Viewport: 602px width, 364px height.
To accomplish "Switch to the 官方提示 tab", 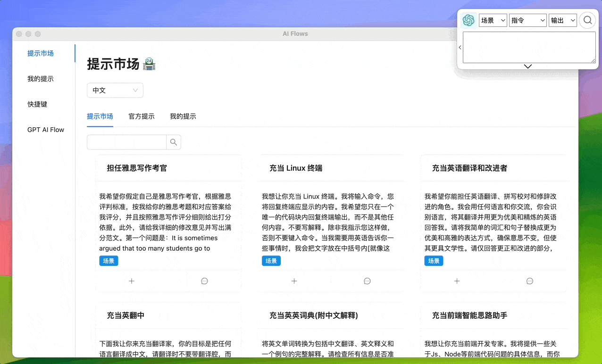I will 142,116.
